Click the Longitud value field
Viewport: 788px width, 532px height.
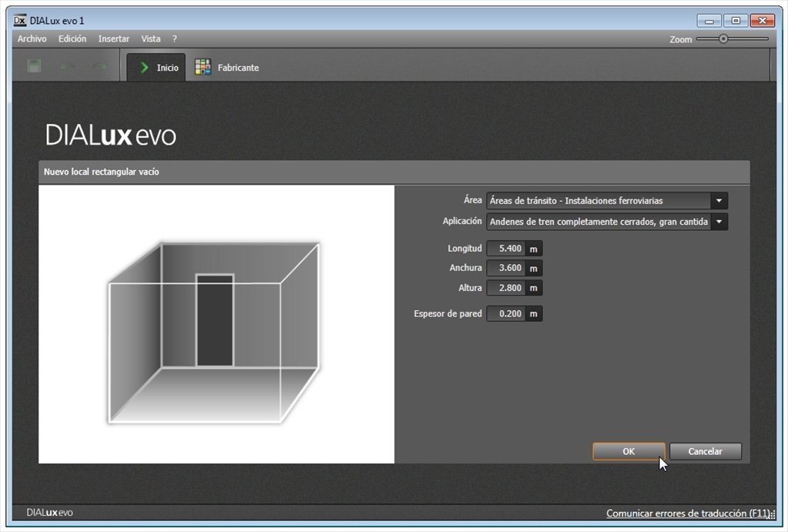[505, 249]
